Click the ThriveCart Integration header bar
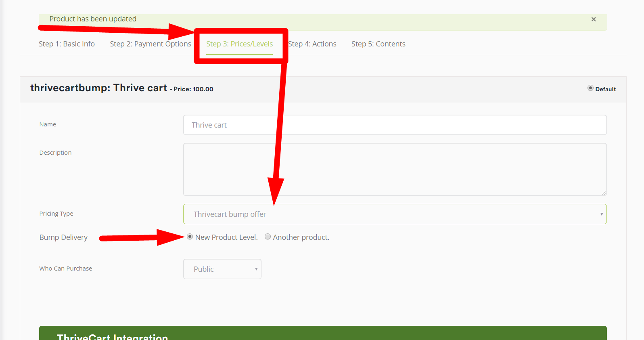Screen dimensions: 644x340 click(x=323, y=333)
